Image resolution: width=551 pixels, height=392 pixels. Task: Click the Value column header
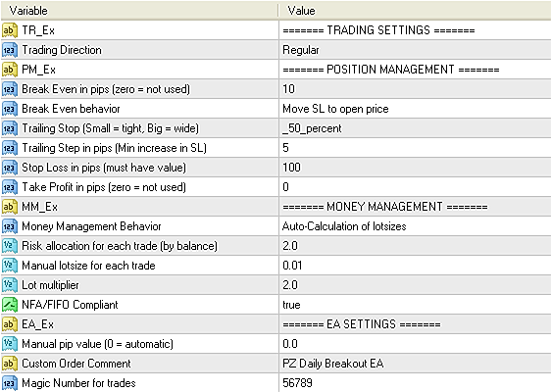pyautogui.click(x=415, y=11)
